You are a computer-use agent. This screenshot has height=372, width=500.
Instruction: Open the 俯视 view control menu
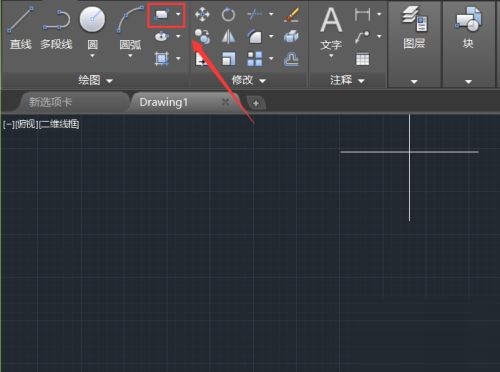(27, 124)
